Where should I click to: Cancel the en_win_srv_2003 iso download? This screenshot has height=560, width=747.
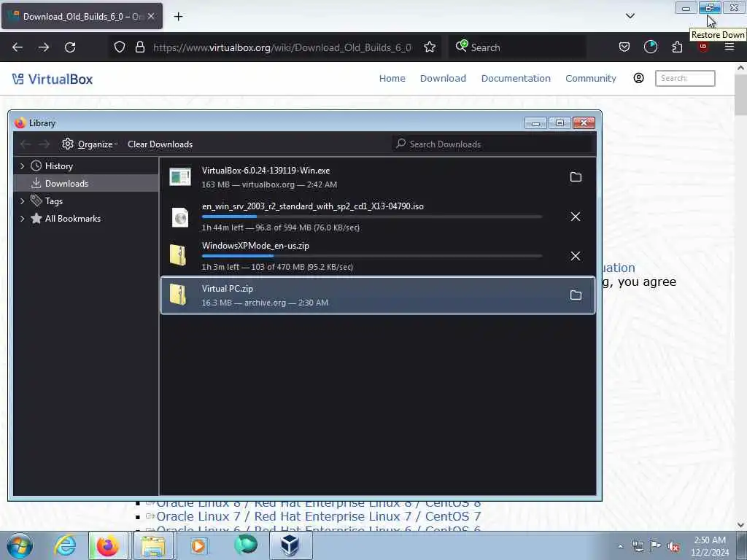click(x=576, y=217)
